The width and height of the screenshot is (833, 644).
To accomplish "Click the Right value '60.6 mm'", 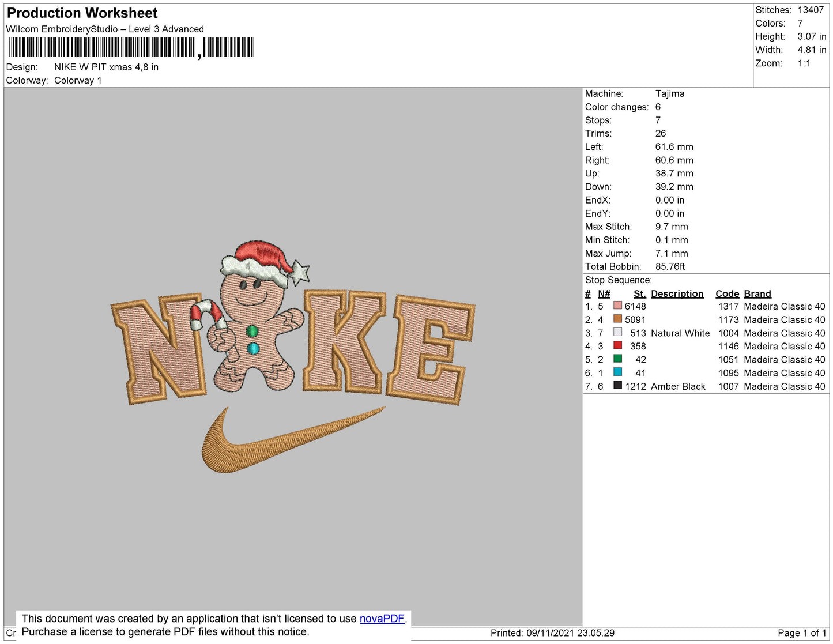I will 674,160.
